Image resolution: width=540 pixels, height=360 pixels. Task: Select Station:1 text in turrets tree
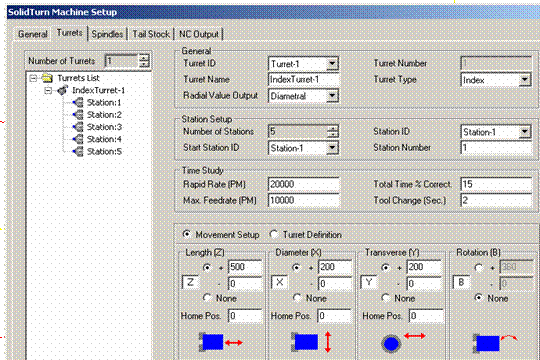click(x=104, y=103)
